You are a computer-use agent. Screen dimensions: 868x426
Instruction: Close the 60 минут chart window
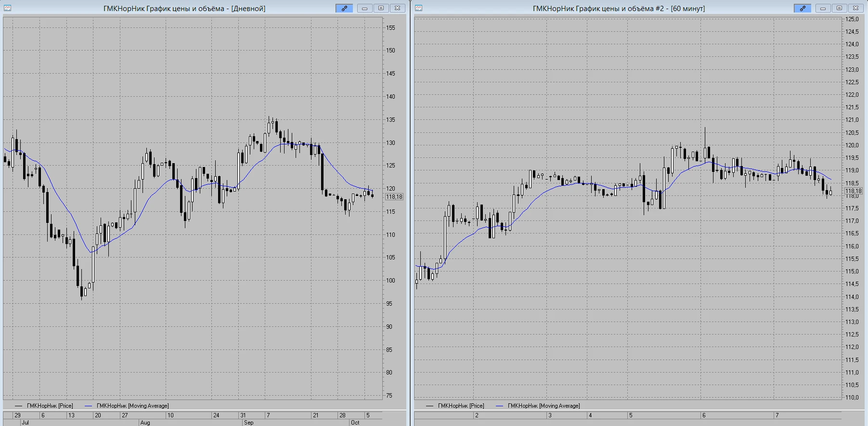click(855, 8)
